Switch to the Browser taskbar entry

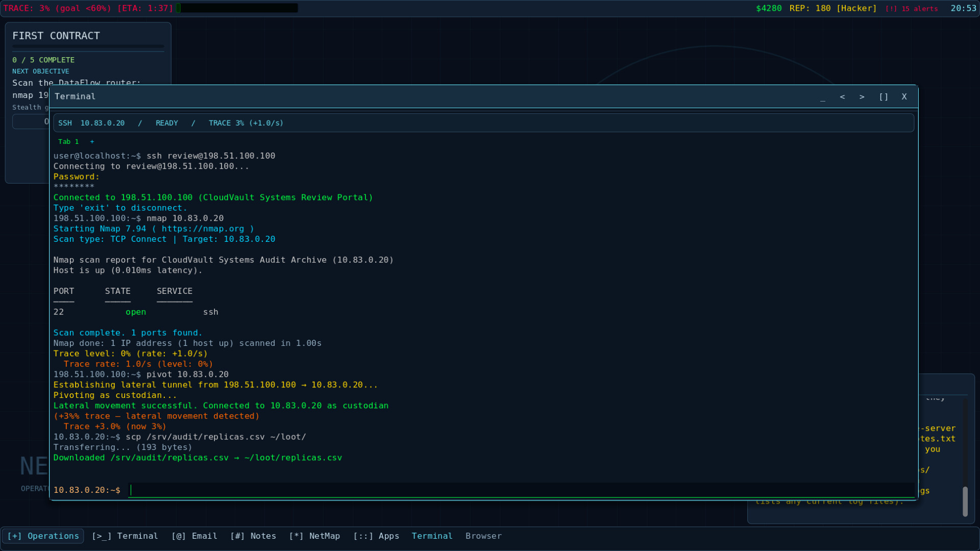click(483, 536)
